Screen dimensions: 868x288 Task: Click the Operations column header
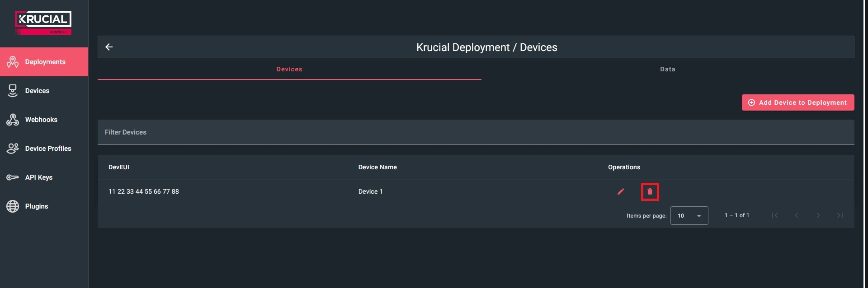point(624,167)
